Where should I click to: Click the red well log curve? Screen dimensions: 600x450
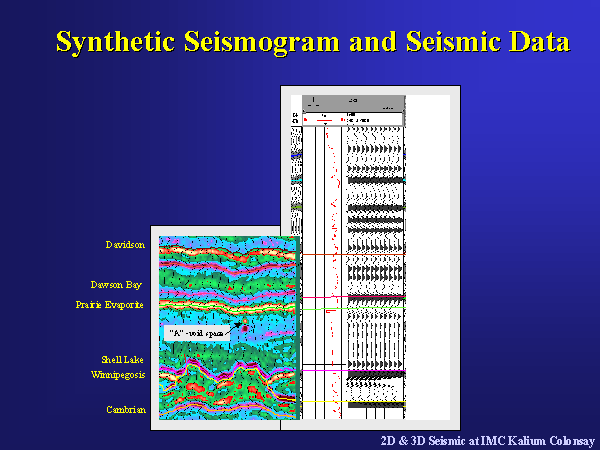335,200
